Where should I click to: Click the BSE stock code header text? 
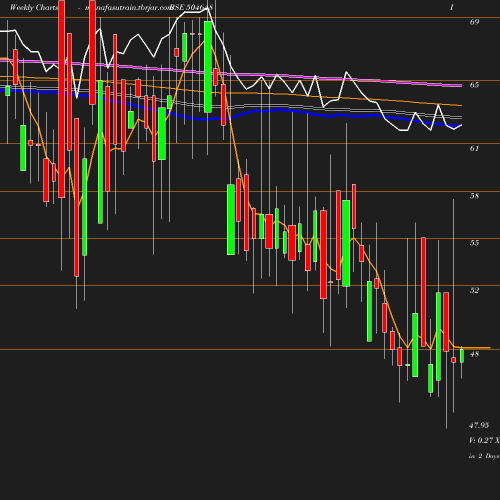(191, 8)
